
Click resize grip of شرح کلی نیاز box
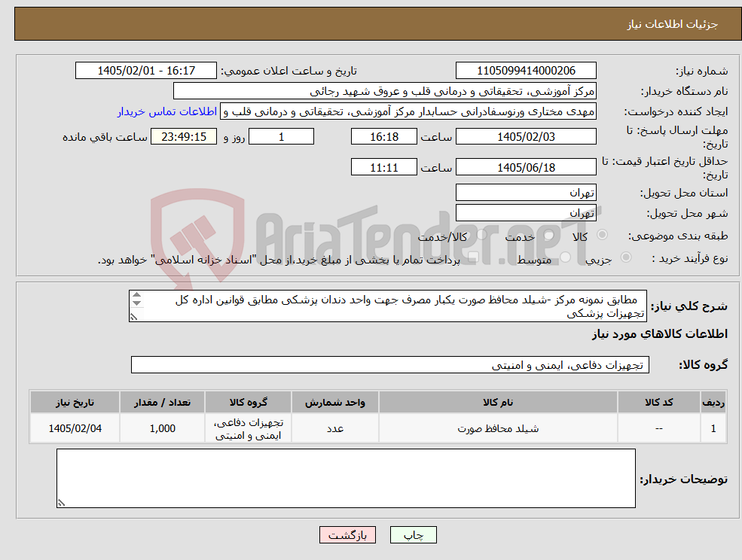[x=134, y=317]
